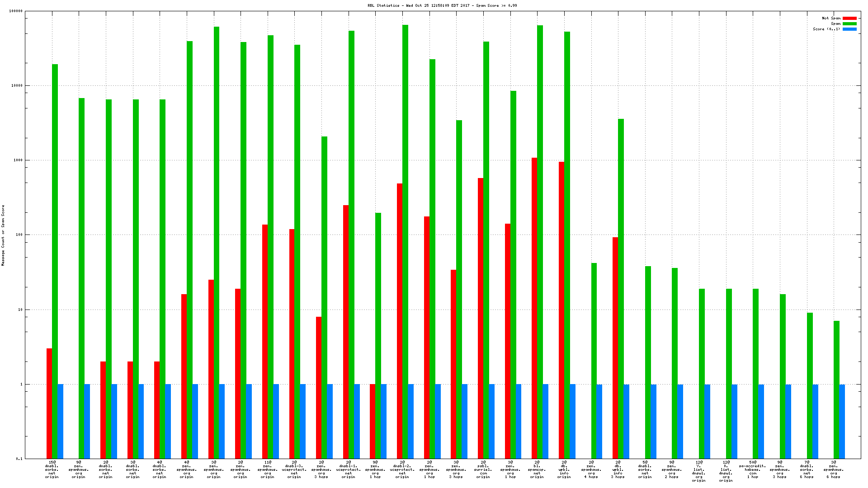The height and width of the screenshot is (488, 868).
Task: Click the sa-accredit.habeas.com 1 hop label
Action: (x=753, y=469)
